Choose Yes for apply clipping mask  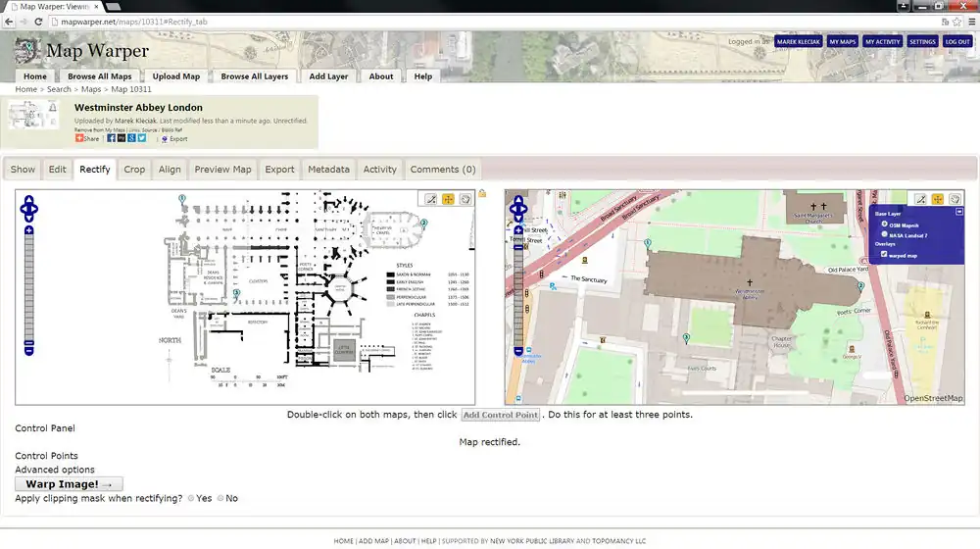(191, 499)
